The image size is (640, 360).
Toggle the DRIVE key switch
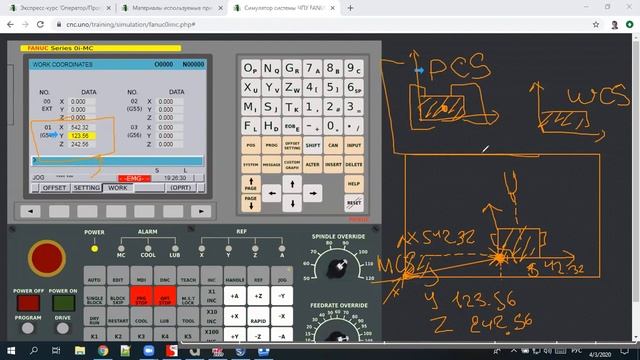click(62, 328)
